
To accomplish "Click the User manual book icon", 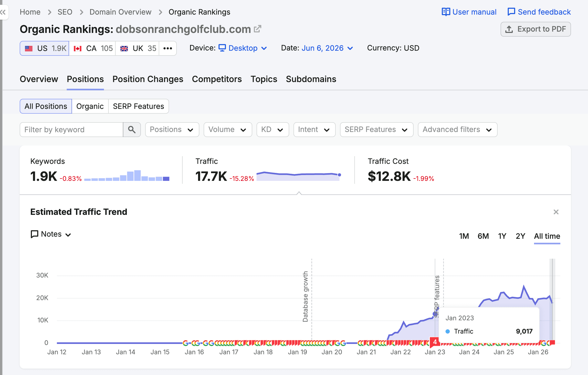I will point(446,12).
